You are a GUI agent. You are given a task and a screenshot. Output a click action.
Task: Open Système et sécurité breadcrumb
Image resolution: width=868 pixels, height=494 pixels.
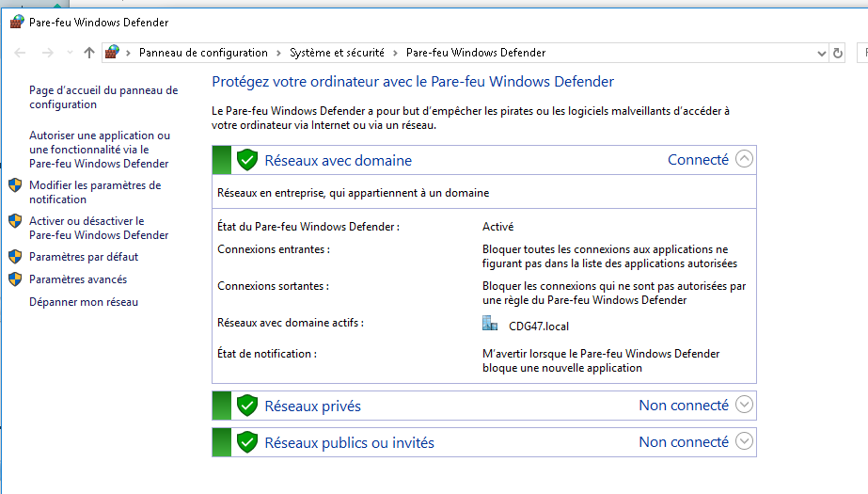[x=337, y=53]
